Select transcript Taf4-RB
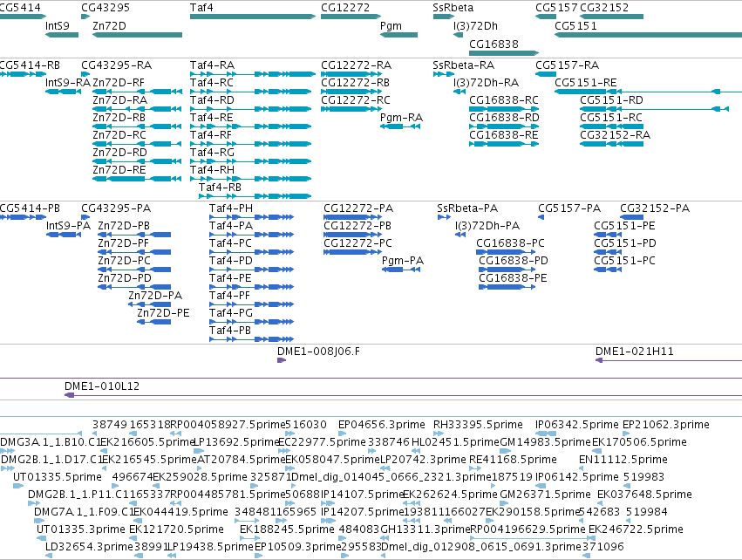Viewport: 742px width, 560px height. coord(255,196)
